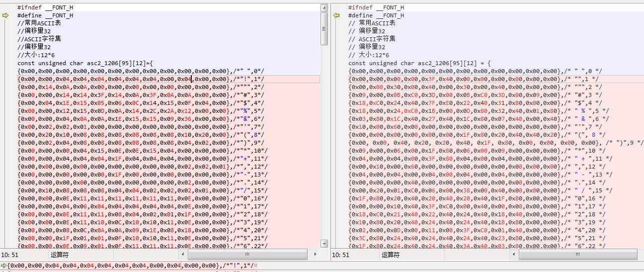Screen dimensions: 644x272
Task: Click left pane row ending /*"!",1*/
Action: pyautogui.click(x=141, y=79)
